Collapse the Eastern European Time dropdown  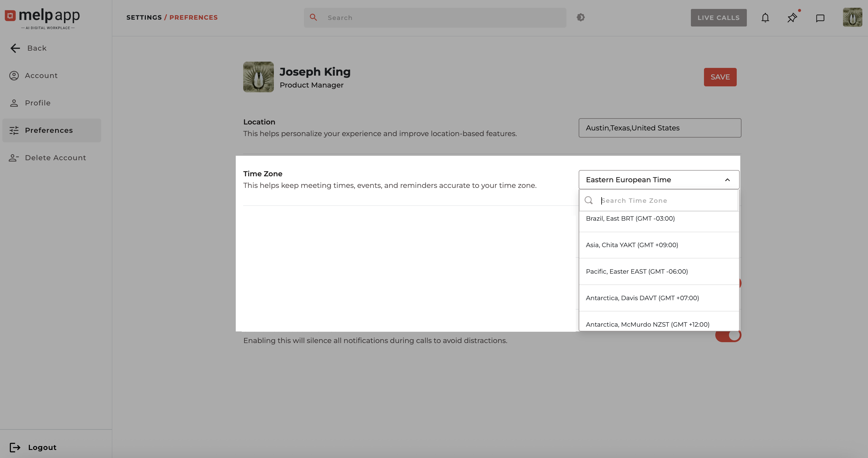[727, 180]
